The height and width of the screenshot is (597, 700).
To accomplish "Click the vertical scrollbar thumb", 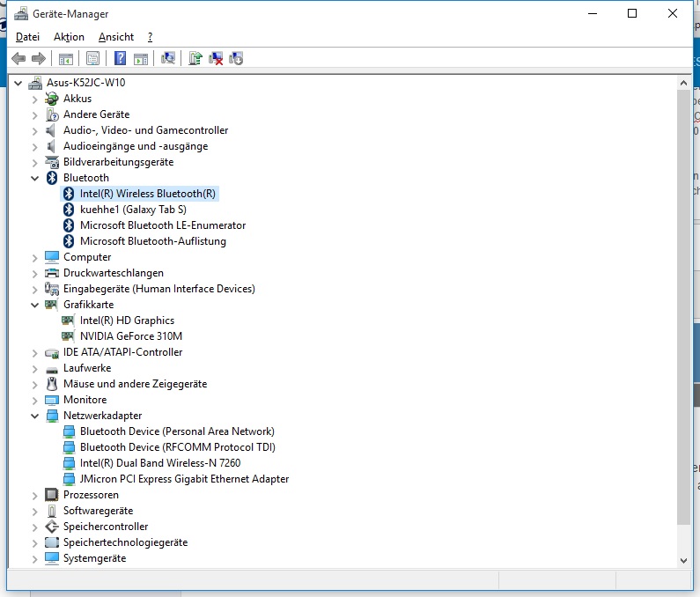I will tap(683, 307).
